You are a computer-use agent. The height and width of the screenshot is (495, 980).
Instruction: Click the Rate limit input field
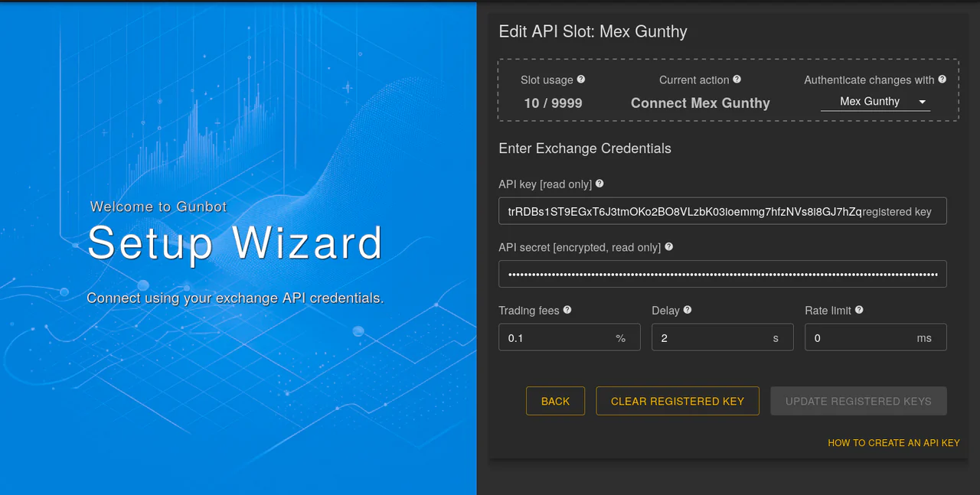875,337
